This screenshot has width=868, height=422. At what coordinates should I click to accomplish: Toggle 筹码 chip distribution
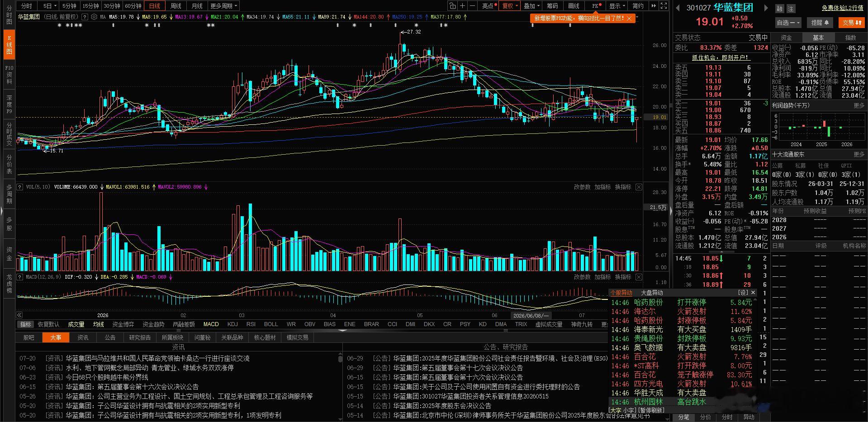(552, 6)
